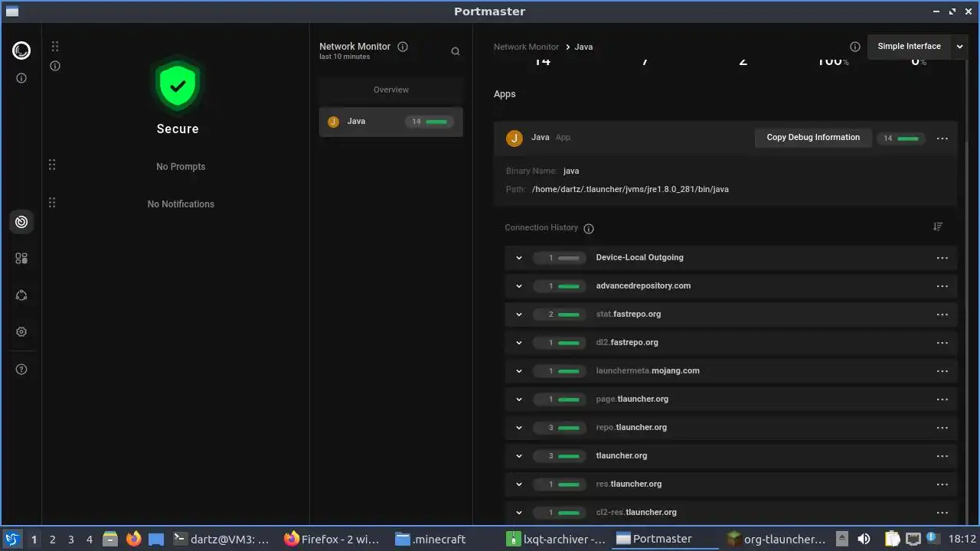This screenshot has height=551, width=980.
Task: Go to Network Monitor breadcrumb link
Action: click(526, 47)
